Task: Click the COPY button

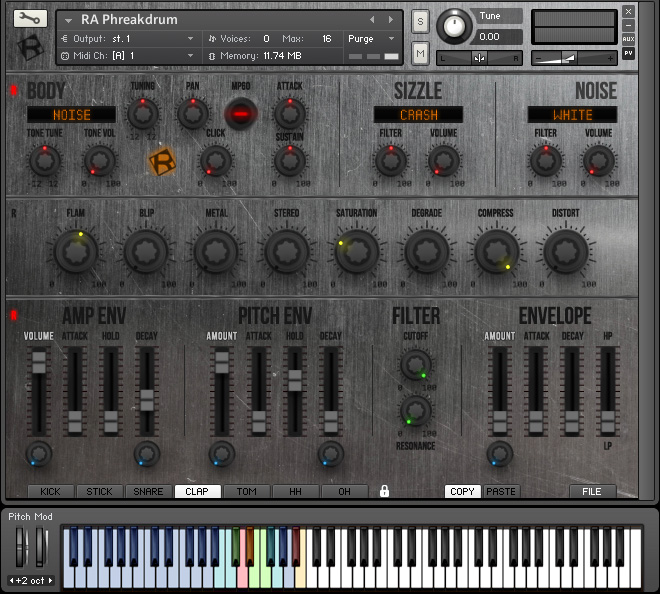Action: [462, 491]
